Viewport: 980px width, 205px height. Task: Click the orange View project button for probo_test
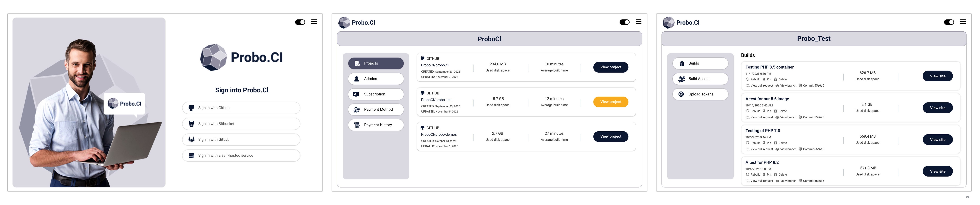pos(611,102)
